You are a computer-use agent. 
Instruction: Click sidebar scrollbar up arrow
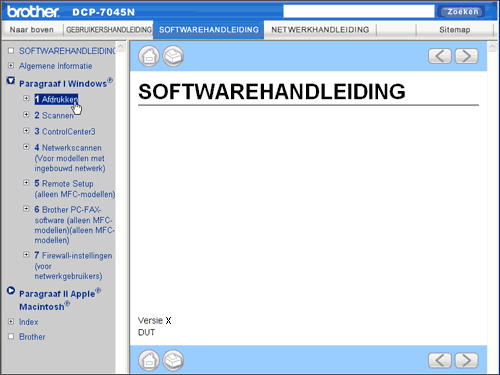tap(121, 46)
